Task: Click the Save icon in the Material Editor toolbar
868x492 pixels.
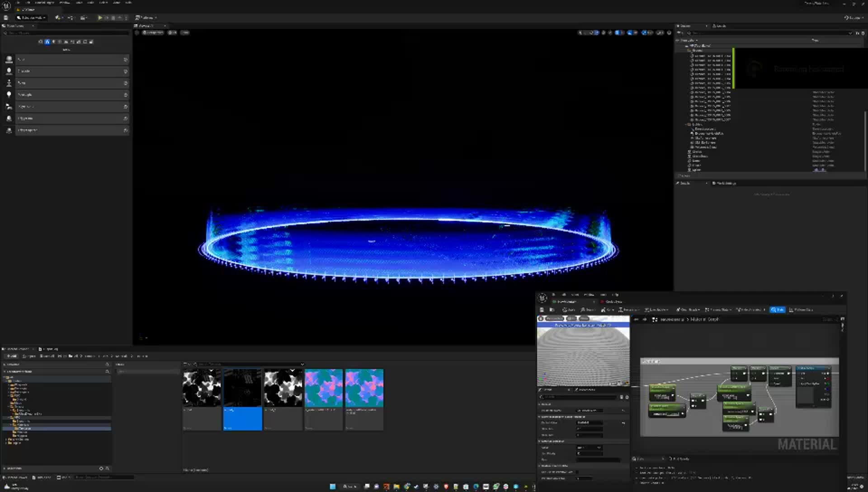Action: [x=542, y=310]
